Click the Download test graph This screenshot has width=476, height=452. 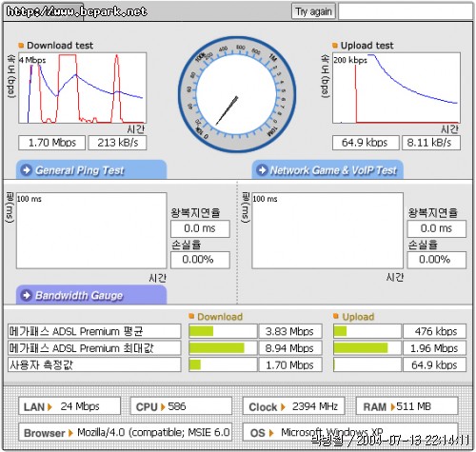pyautogui.click(x=83, y=88)
